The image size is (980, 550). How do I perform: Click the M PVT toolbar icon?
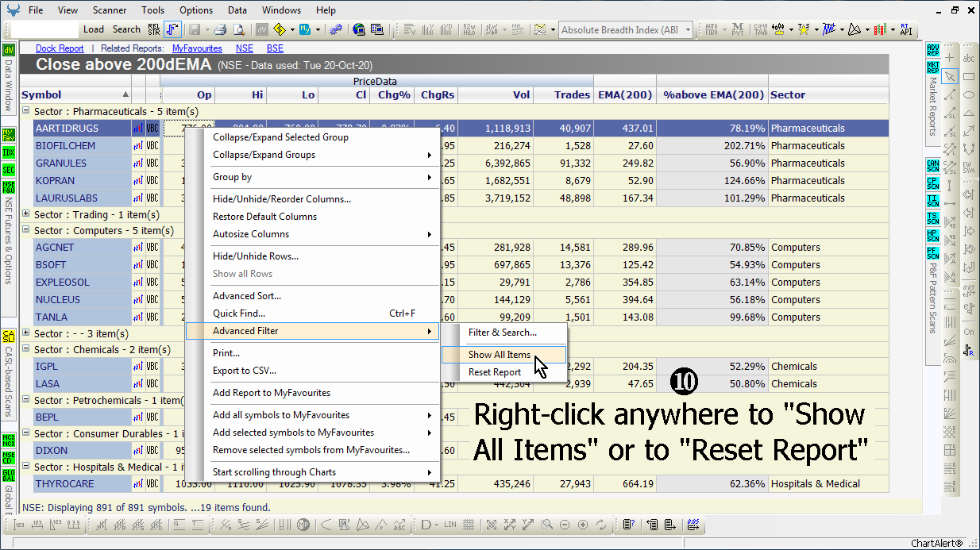pos(738,29)
